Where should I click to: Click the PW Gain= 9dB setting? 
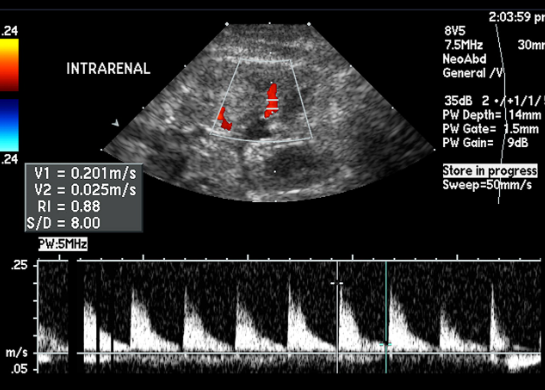tap(485, 143)
